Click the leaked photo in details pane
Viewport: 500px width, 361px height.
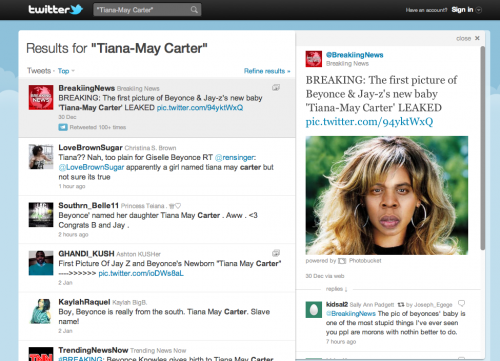(387, 195)
